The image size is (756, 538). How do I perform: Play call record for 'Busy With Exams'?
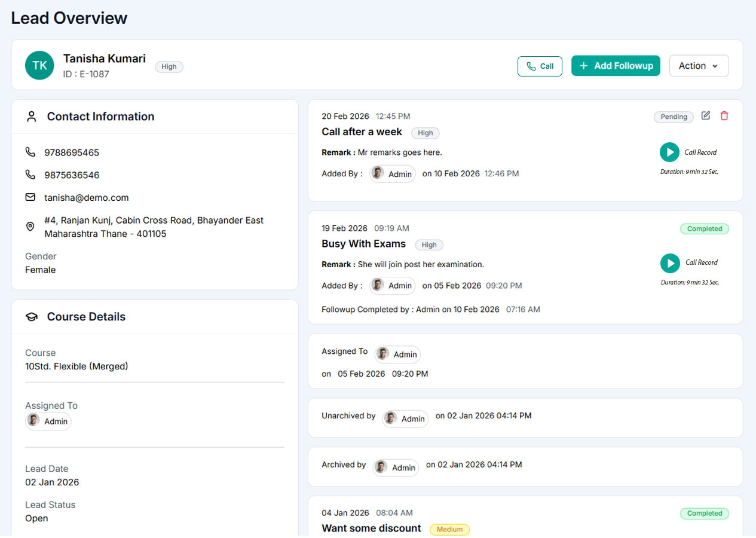click(670, 263)
